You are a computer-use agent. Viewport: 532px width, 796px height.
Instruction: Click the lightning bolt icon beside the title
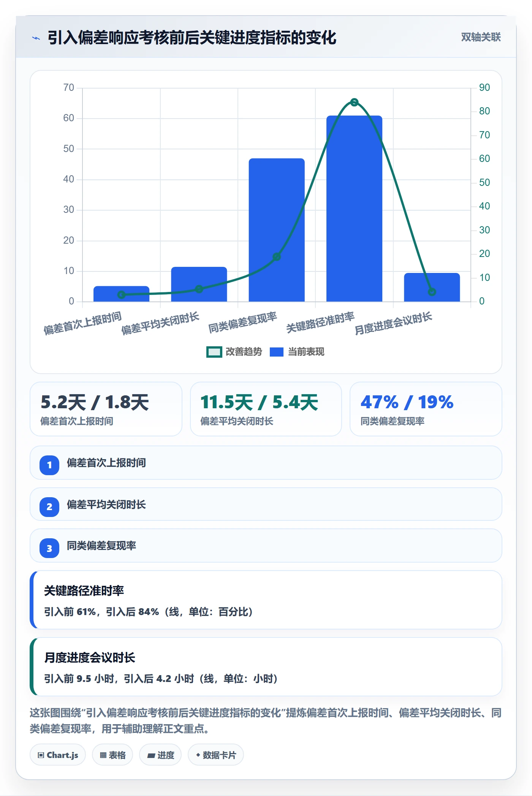point(36,38)
